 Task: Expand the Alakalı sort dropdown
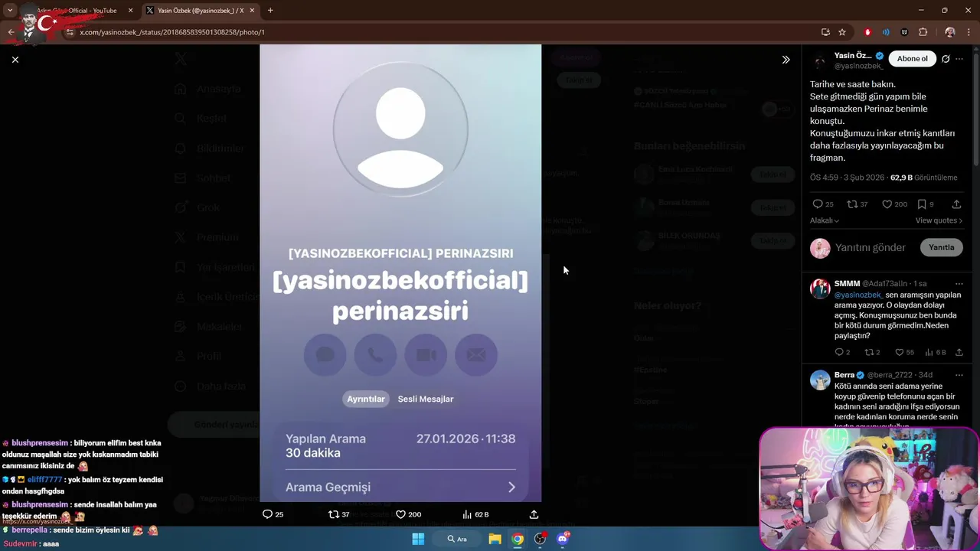pyautogui.click(x=825, y=220)
